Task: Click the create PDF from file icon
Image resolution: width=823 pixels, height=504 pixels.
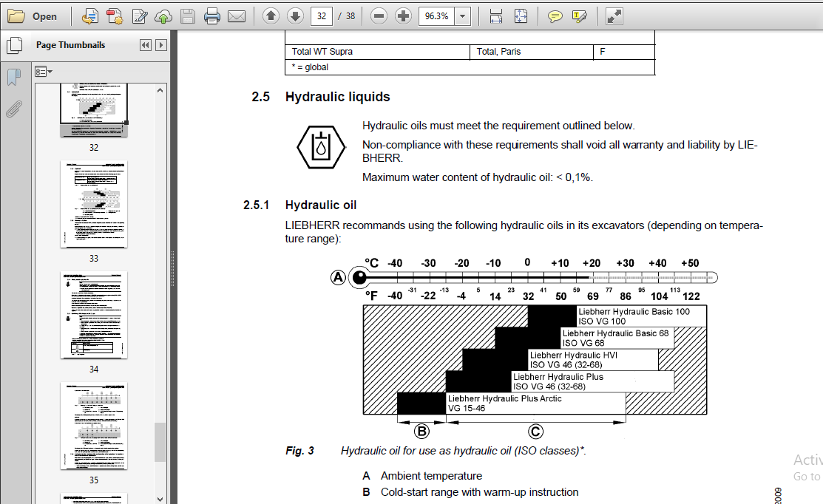Action: click(x=89, y=16)
